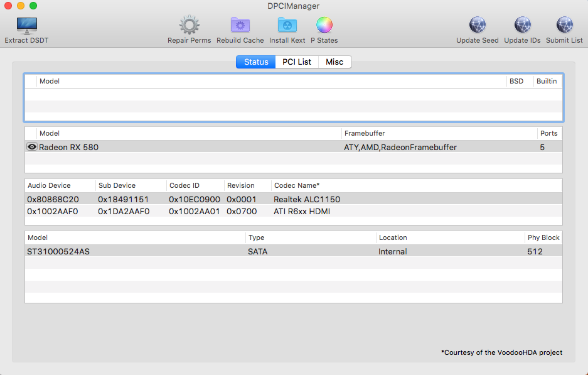Click the Revision column header

(248, 185)
